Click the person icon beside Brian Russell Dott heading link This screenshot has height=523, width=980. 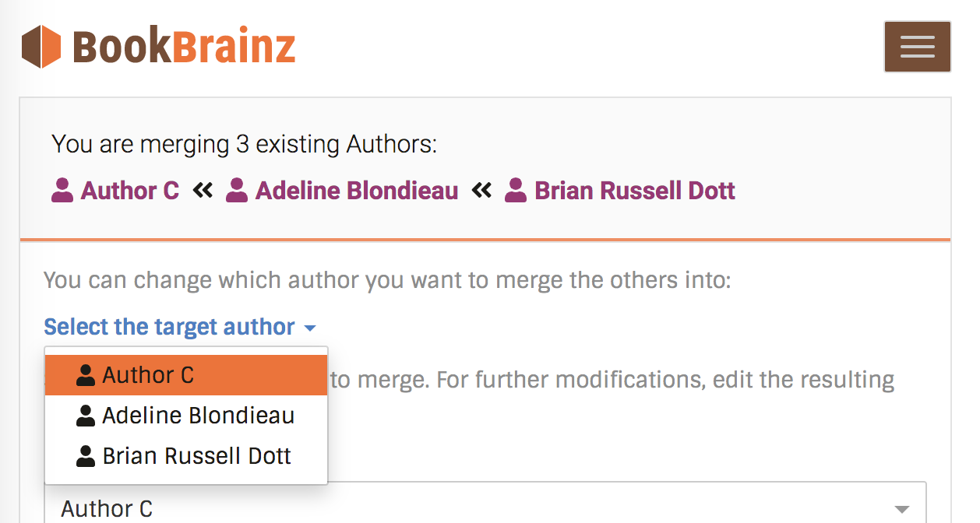516,191
